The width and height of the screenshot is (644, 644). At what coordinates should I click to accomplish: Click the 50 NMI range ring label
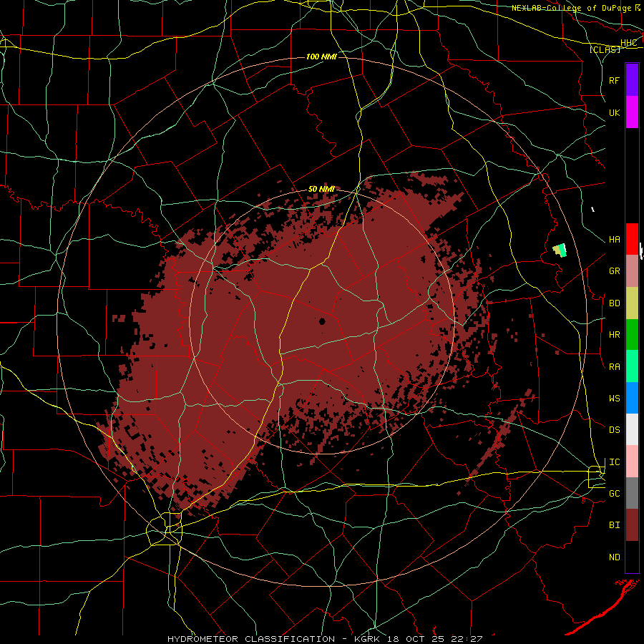tap(321, 190)
